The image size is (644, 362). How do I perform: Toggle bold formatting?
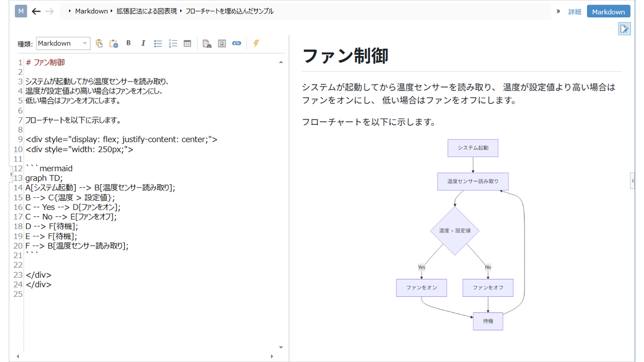point(128,43)
